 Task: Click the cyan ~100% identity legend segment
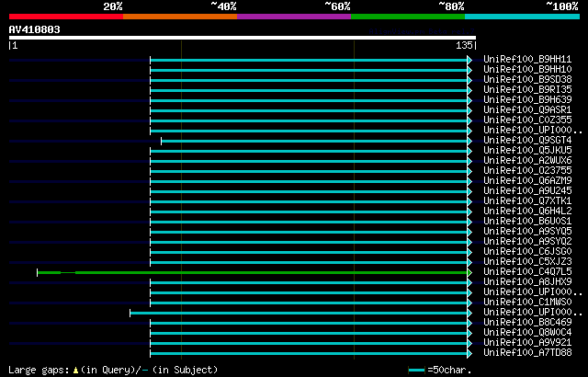pos(523,17)
